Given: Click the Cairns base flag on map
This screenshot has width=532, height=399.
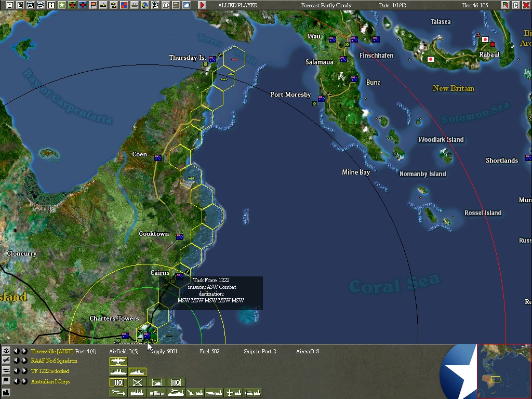Looking at the screenshot, I should point(179,276).
